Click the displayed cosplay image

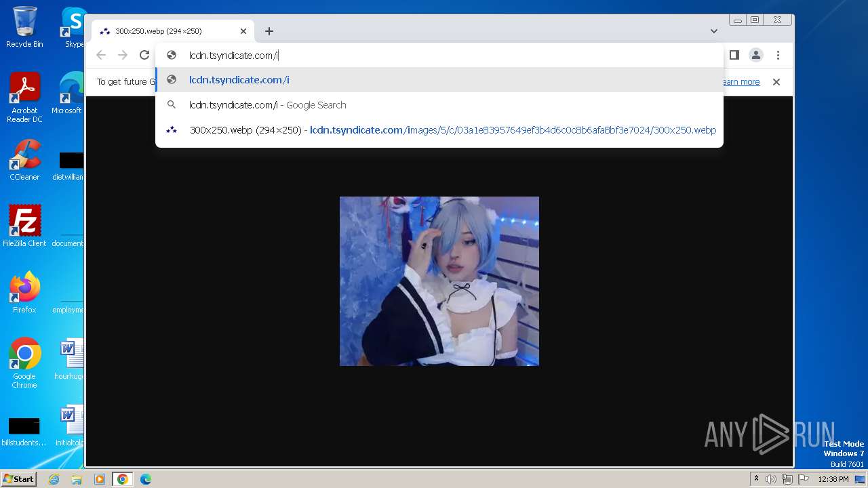(x=439, y=281)
